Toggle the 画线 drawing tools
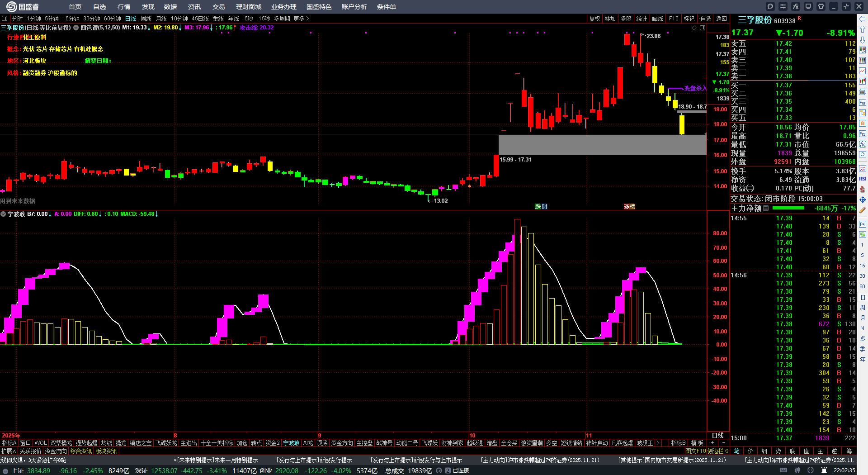 (657, 19)
